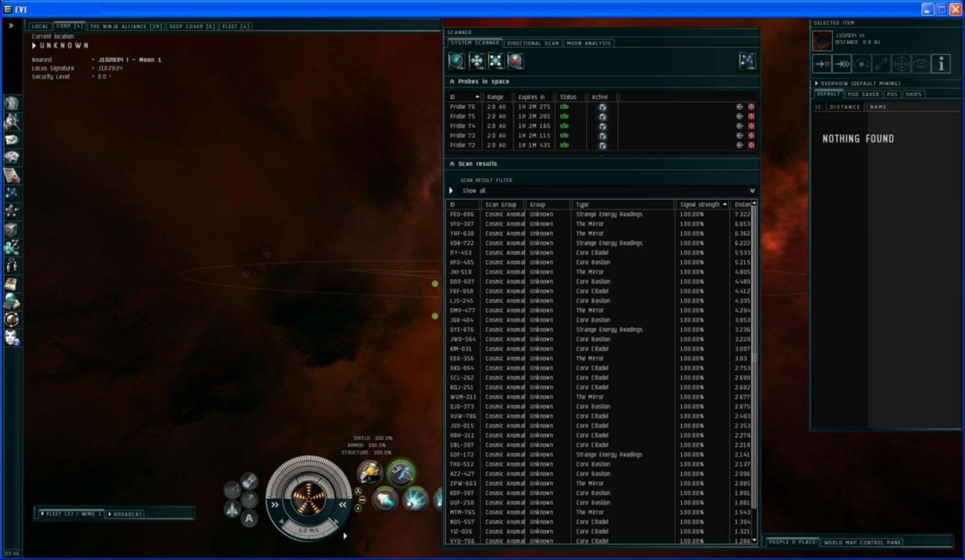The width and height of the screenshot is (965, 560).
Task: Click the planet thumbnail in Selected Item
Action: [x=823, y=41]
